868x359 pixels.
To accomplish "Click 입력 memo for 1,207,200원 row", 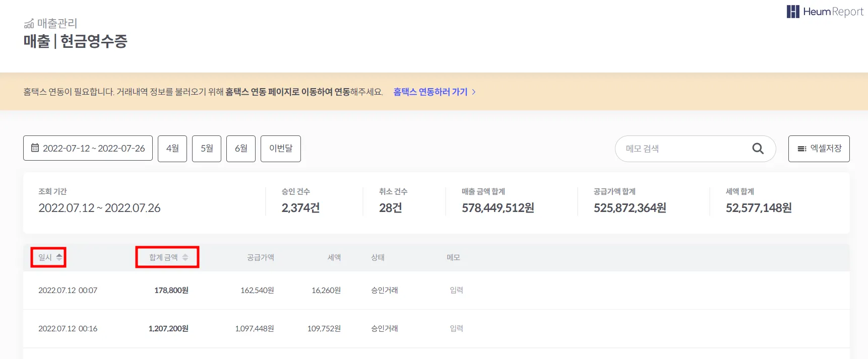I will pyautogui.click(x=456, y=329).
